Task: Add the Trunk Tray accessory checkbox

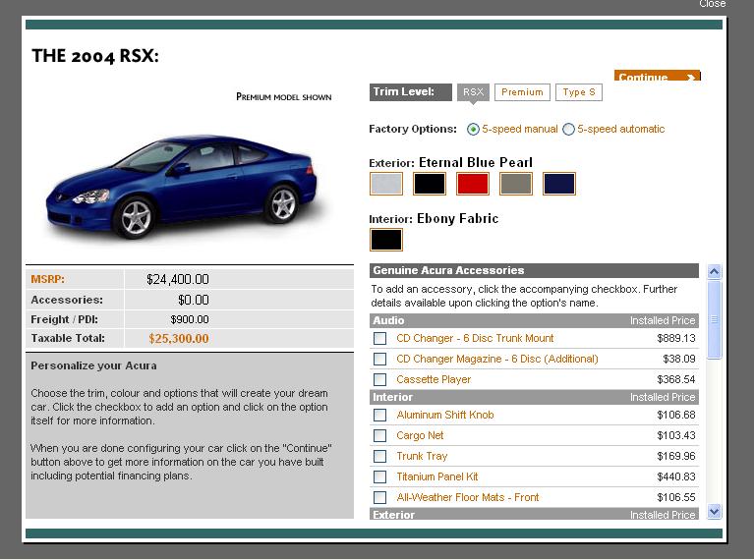Action: coord(380,457)
